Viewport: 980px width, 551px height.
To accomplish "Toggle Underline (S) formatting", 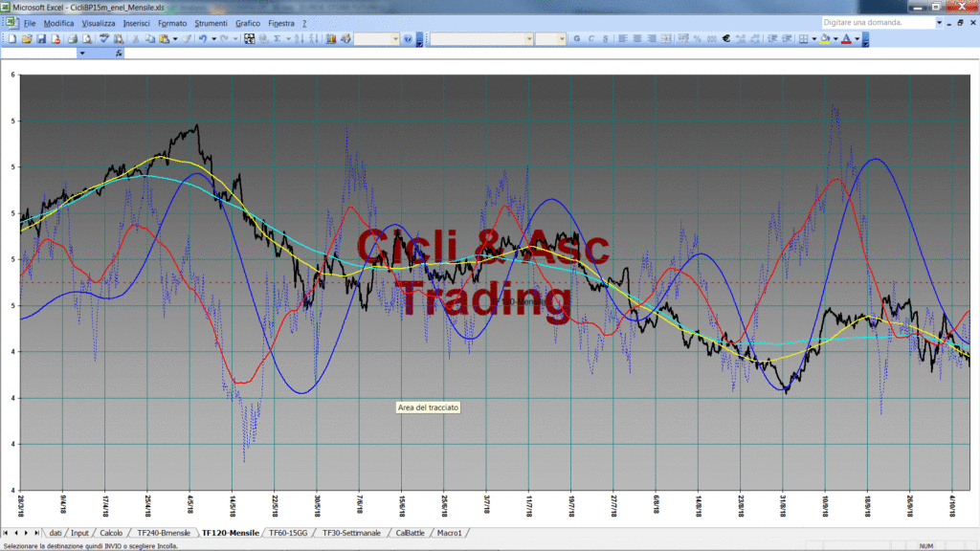I will pyautogui.click(x=606, y=38).
